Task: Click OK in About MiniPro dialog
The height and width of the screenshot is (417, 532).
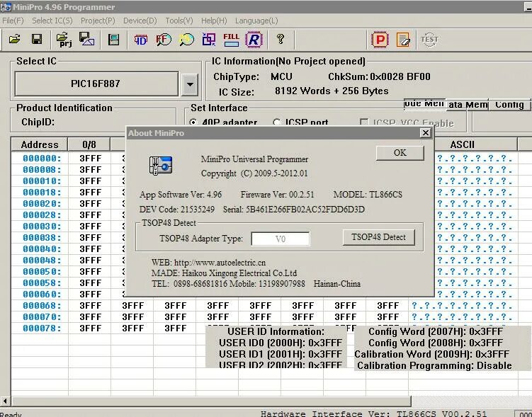Action: coord(400,153)
